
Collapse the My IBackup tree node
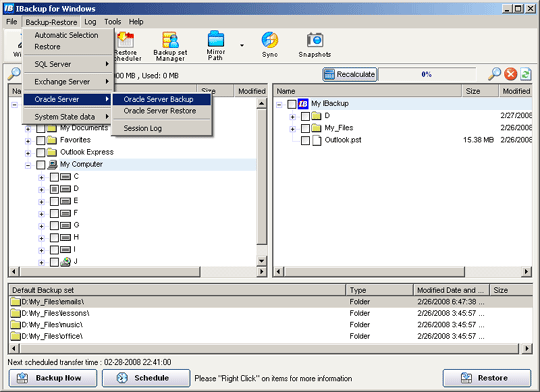click(279, 105)
